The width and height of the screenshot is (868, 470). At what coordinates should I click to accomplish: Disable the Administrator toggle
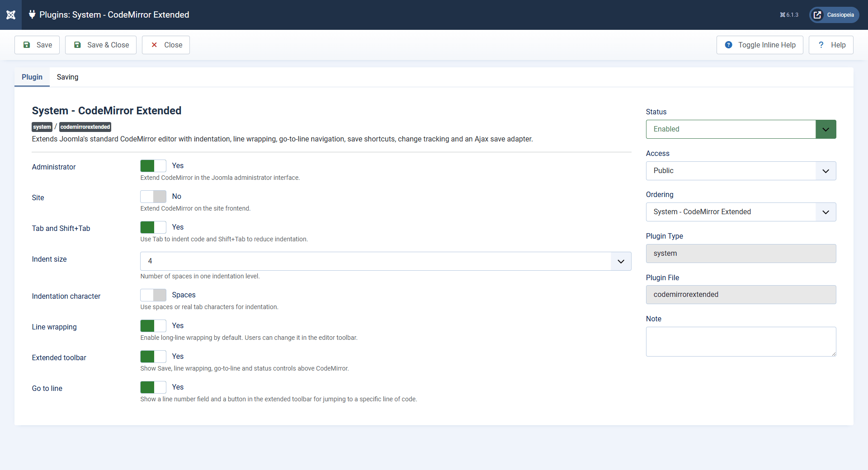[153, 166]
